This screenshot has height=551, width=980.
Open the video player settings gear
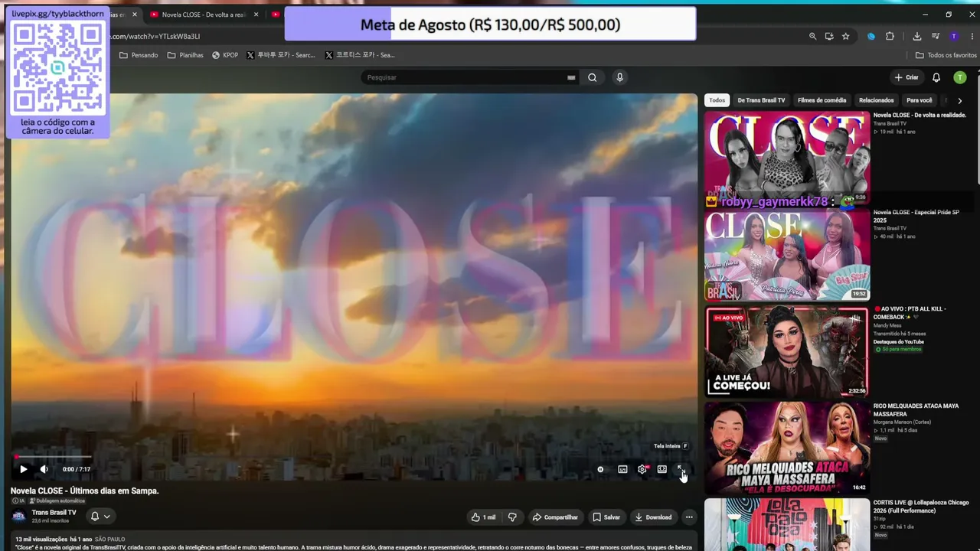pos(642,469)
